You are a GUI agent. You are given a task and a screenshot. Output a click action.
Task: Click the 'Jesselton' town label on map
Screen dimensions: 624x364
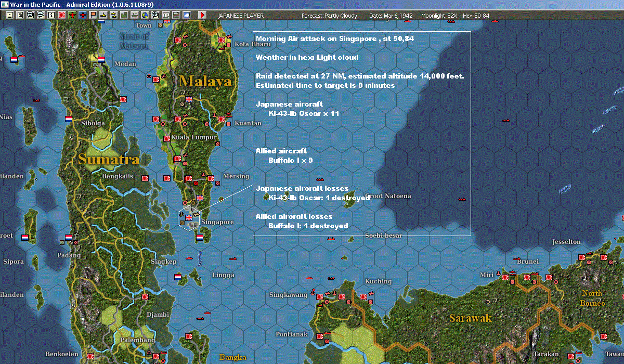pos(566,242)
